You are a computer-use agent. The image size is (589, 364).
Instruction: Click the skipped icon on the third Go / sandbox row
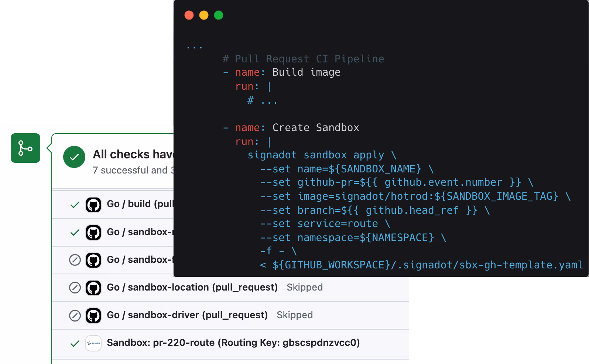tap(75, 260)
